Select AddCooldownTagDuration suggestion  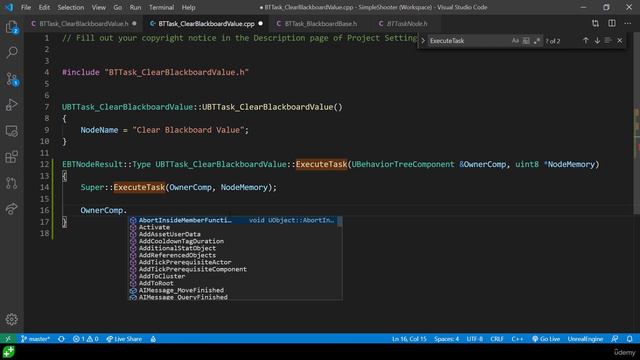coord(233,241)
